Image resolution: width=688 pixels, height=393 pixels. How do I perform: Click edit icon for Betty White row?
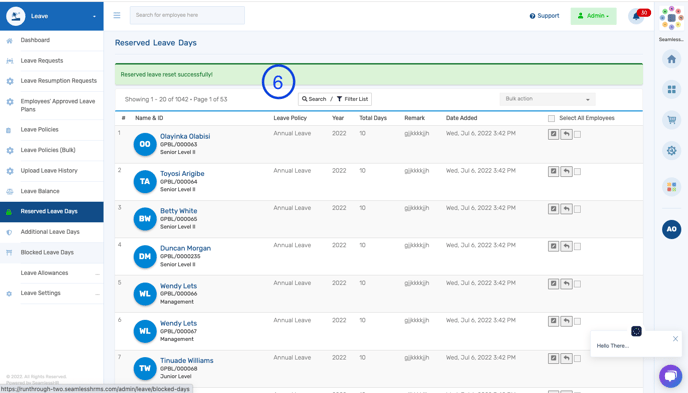pos(553,209)
